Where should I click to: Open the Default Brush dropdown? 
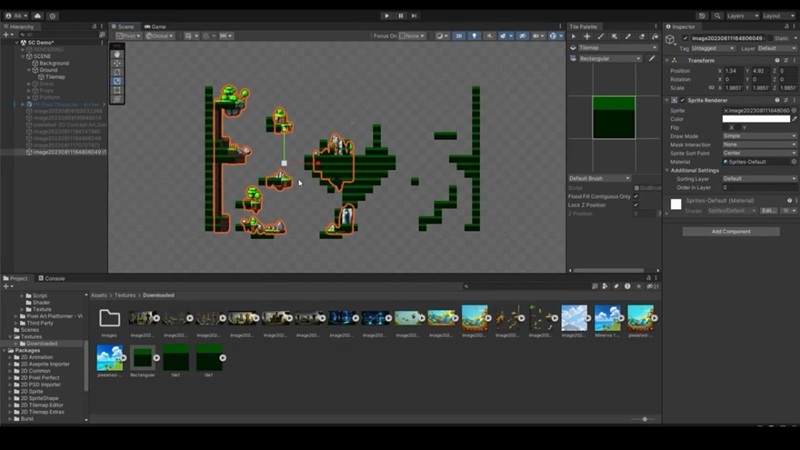(598, 178)
